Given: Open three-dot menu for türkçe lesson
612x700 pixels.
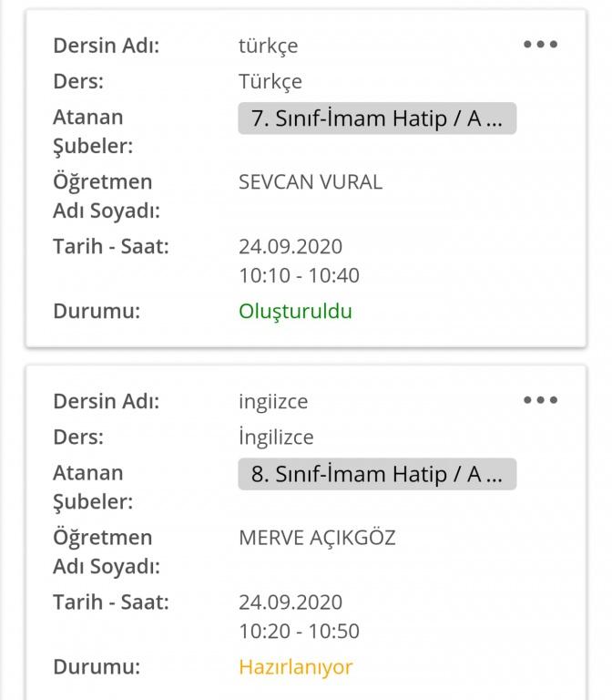Looking at the screenshot, I should coord(540,45).
